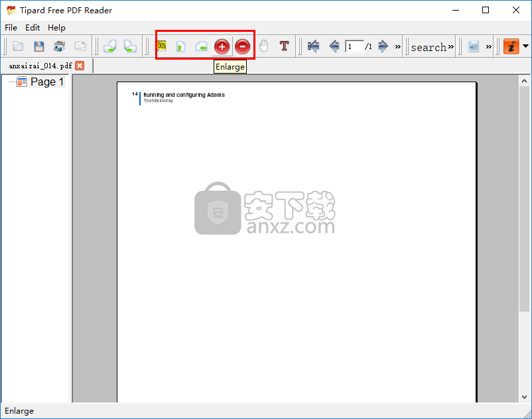Fit page height with the up-arrow page icon

point(181,46)
